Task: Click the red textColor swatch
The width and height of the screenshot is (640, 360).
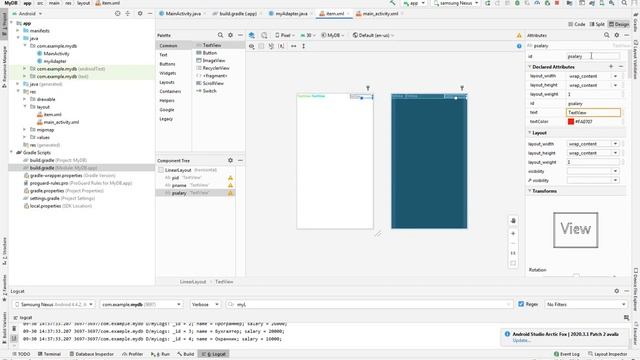Action: [x=571, y=122]
